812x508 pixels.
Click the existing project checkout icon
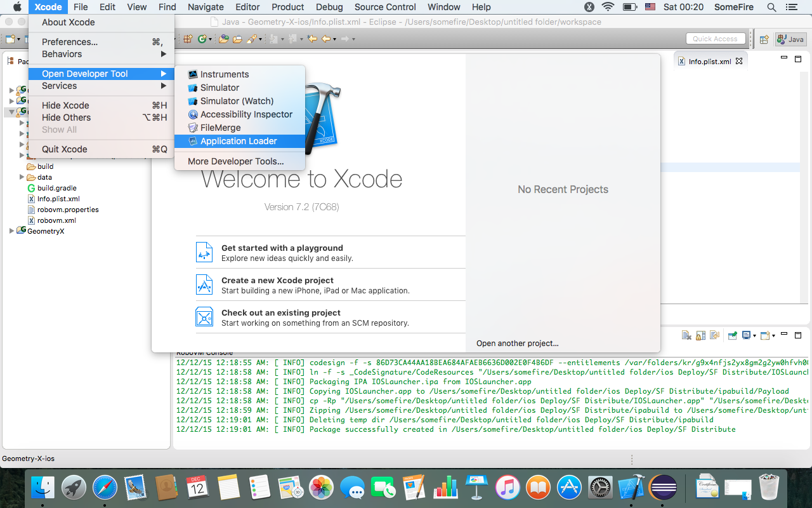[x=204, y=317]
